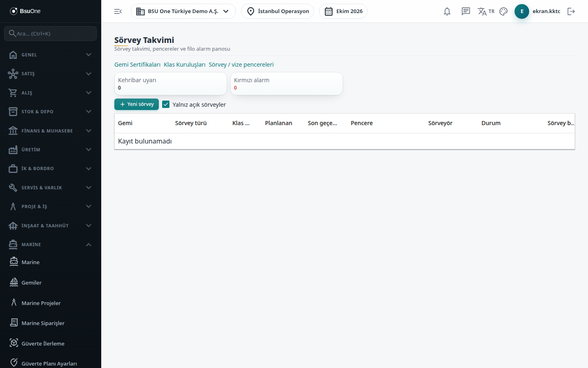Click the Kırmızı alarm card
Viewport: 588px width, 368px height.
[286, 84]
